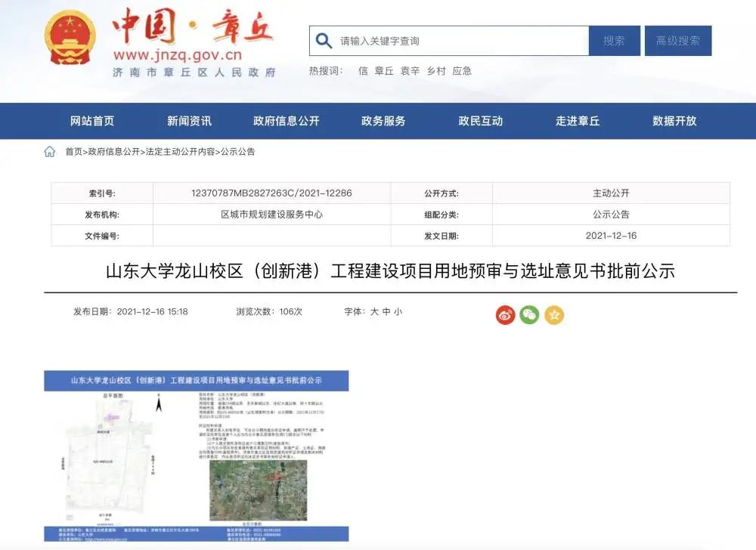
Task: Follow breadcrumb link 法定主动公开内容
Action: point(180,152)
